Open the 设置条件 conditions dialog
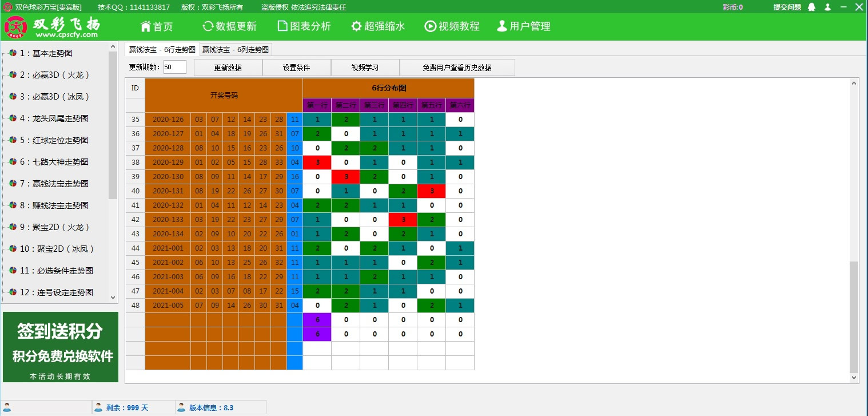The width and height of the screenshot is (868, 416). (x=297, y=67)
